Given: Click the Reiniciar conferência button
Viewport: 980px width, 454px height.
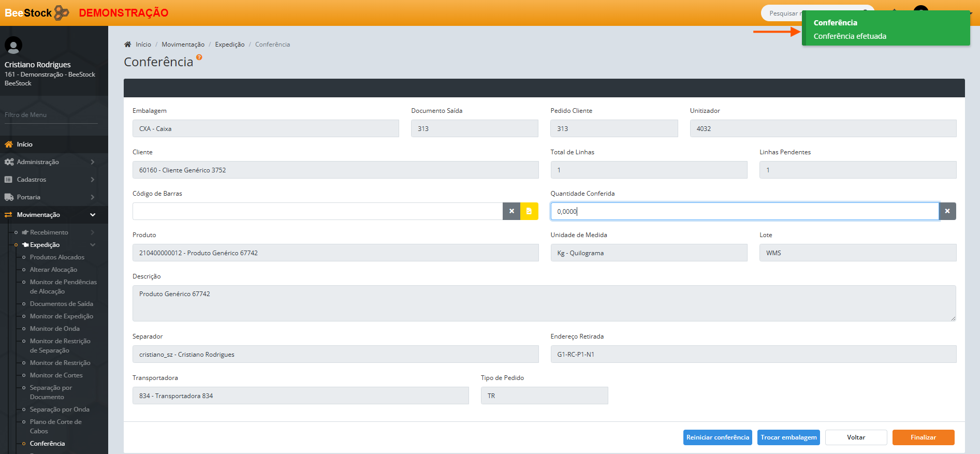Looking at the screenshot, I should coord(717,437).
